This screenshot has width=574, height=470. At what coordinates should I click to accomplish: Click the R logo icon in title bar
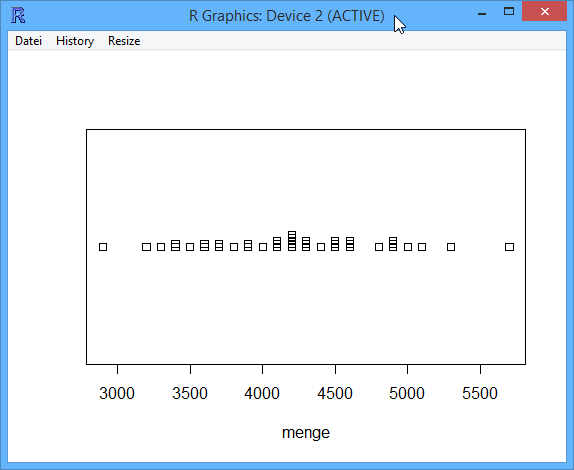coord(18,16)
